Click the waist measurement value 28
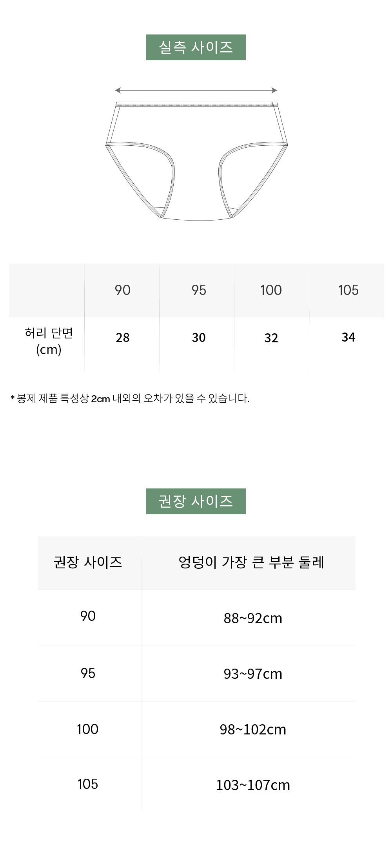Viewport: 392px width, 868px height. 122,338
